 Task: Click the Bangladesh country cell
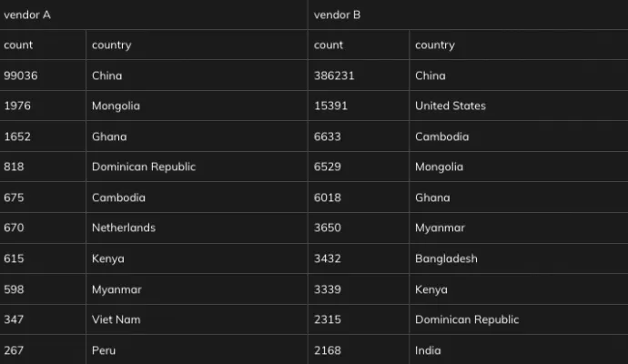[519, 258]
